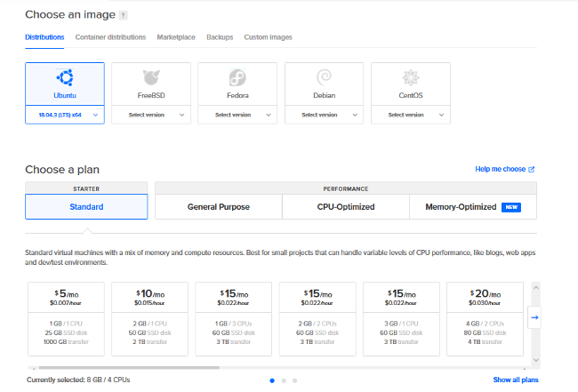Click the scroll up arrow beside the plans
The image size is (578, 392).
[x=536, y=288]
